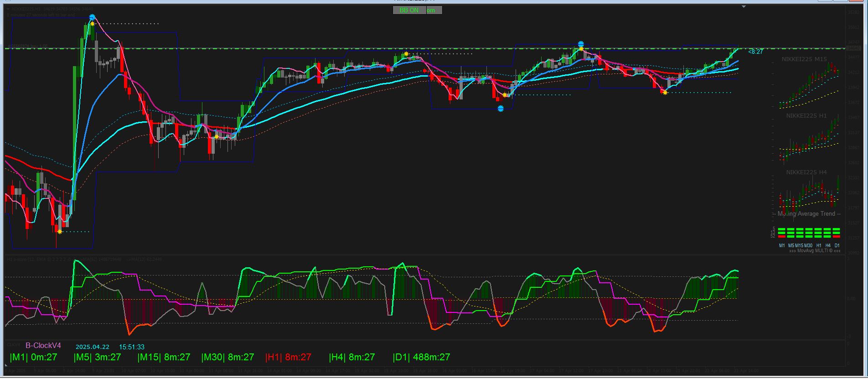Screen dimensions: 868x379
Task: Click the '<8:27' bar countdown label
Action: (x=755, y=52)
